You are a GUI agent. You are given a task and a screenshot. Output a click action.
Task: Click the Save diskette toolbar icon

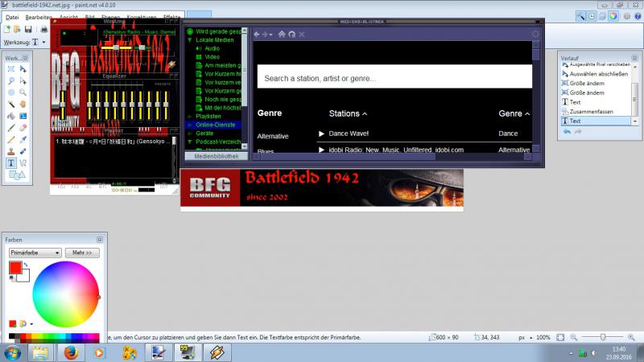(x=28, y=29)
